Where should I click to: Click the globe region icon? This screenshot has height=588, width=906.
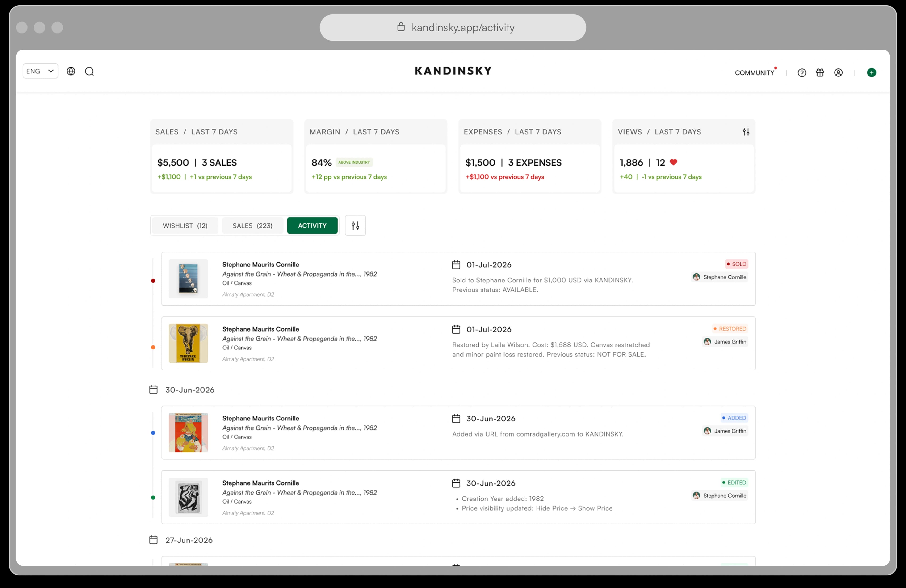click(71, 71)
